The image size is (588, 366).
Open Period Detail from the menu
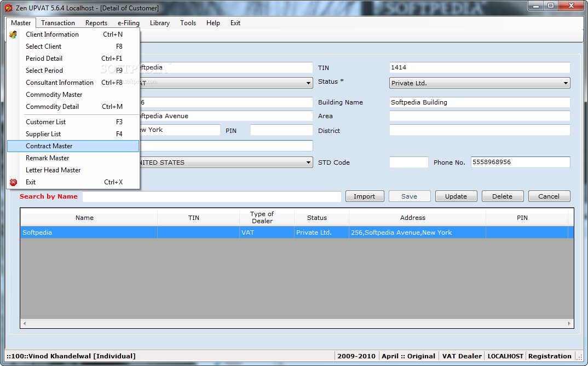(73, 59)
